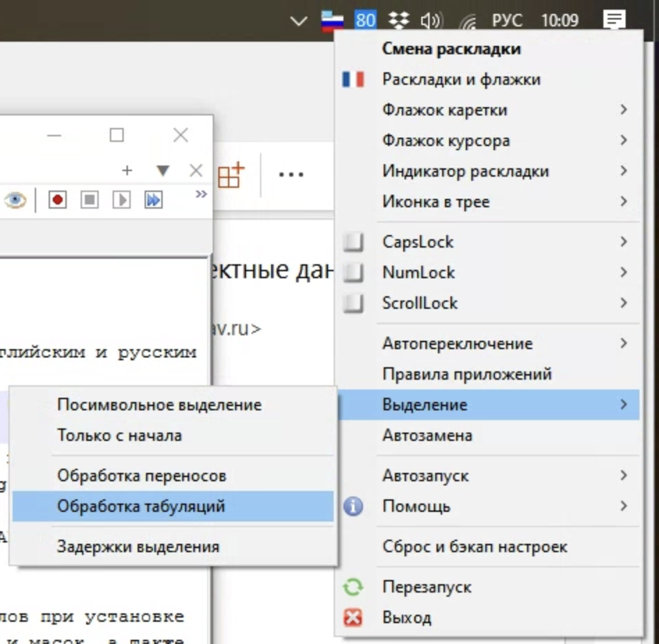Open ScrollLock submenu
The height and width of the screenshot is (644, 659).
coord(489,303)
